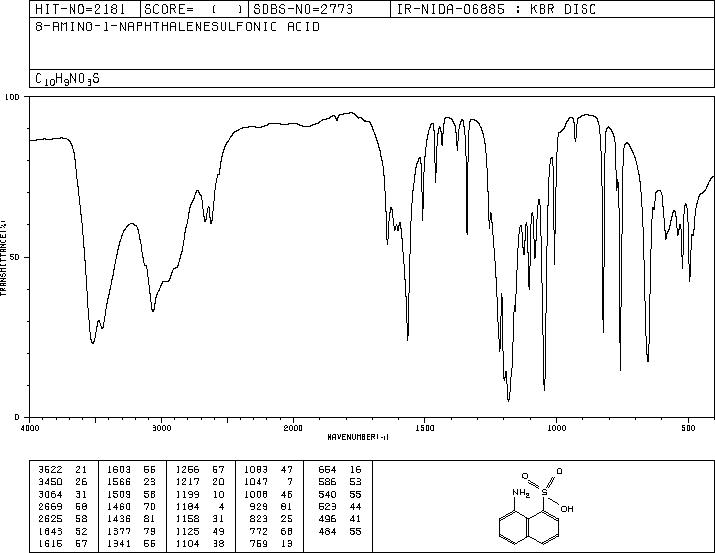715x553 pixels.
Task: Click peak table entry "1460"
Action: (119, 506)
